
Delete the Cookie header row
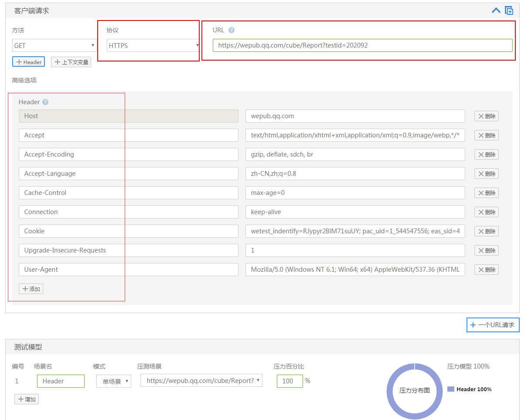[487, 231]
